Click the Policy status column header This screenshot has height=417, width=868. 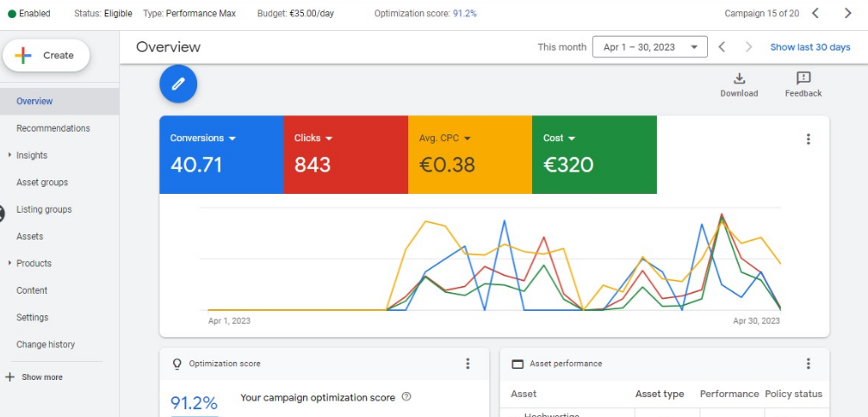click(x=793, y=395)
